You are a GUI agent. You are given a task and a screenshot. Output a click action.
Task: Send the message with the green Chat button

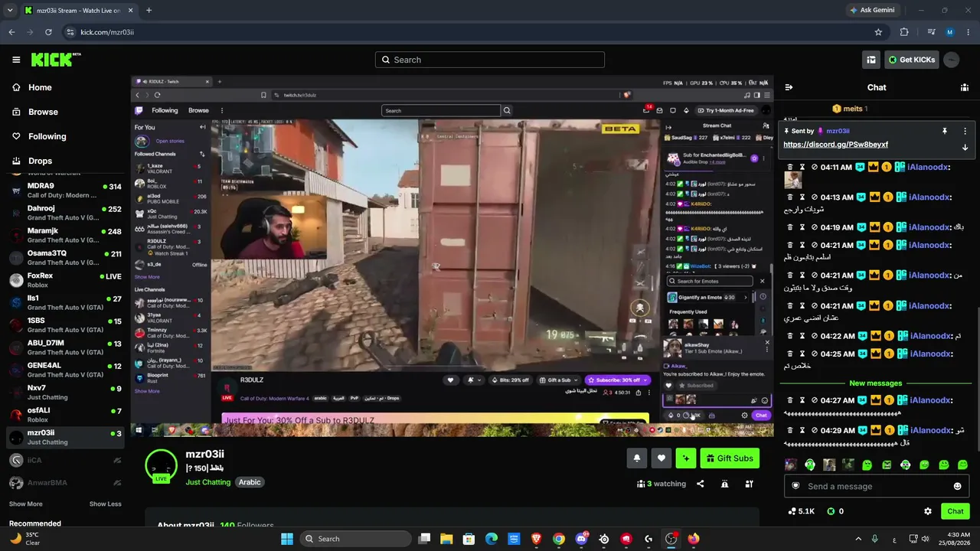coord(955,511)
